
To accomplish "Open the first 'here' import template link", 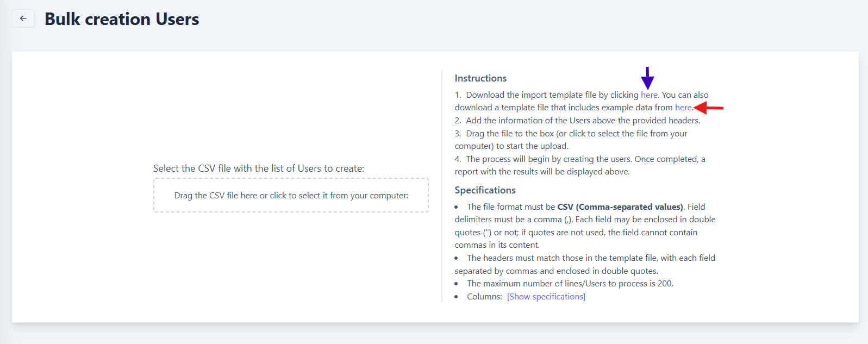I will point(649,95).
